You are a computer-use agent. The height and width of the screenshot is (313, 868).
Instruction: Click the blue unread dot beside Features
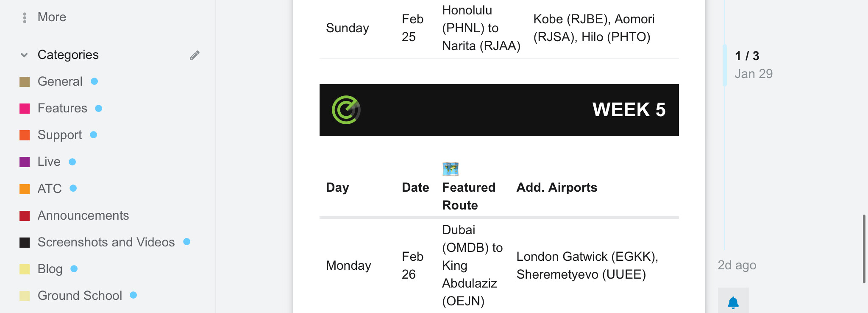click(99, 109)
